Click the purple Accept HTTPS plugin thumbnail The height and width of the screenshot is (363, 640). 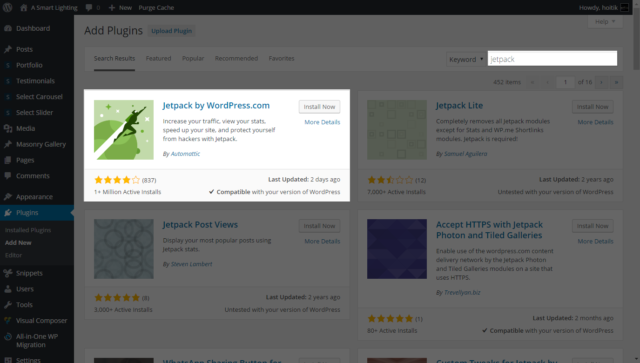click(x=397, y=249)
